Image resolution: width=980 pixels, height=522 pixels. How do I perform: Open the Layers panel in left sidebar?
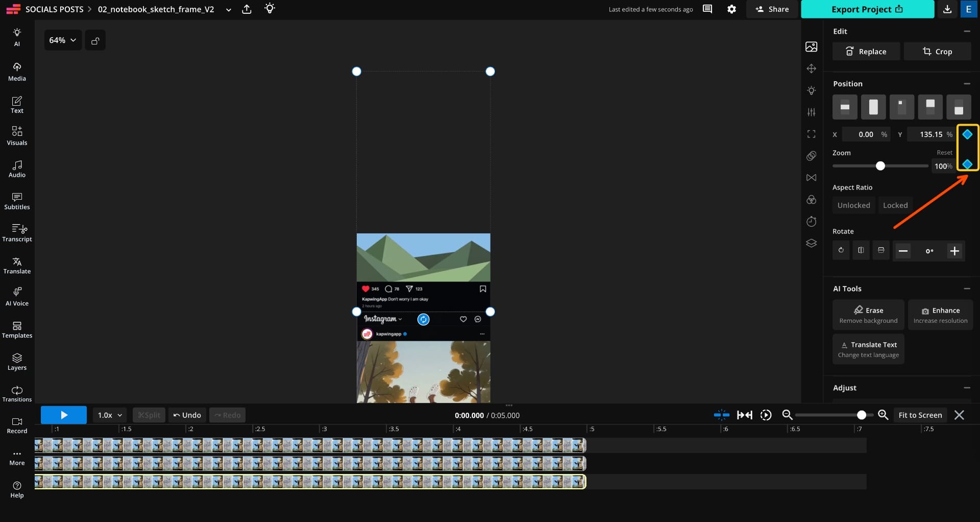(17, 362)
